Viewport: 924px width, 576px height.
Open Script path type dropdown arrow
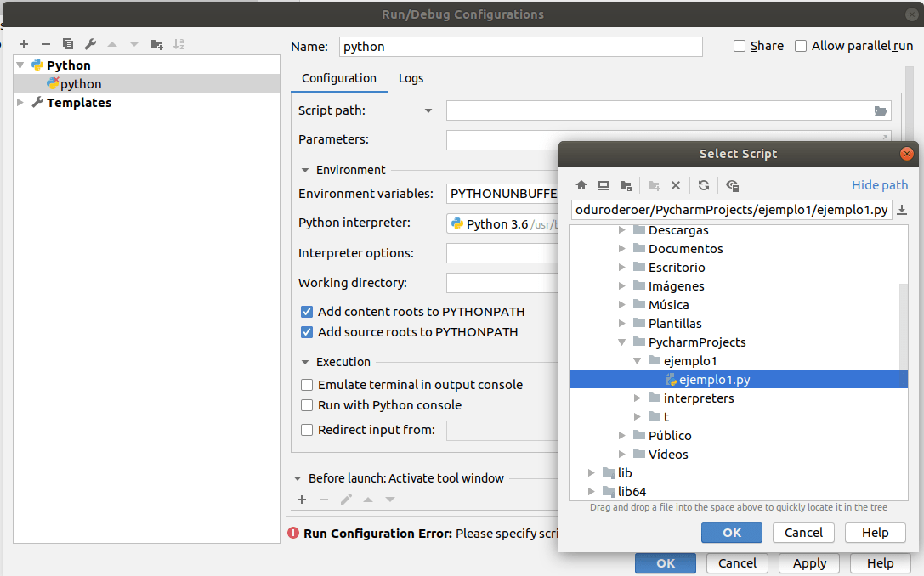click(428, 110)
